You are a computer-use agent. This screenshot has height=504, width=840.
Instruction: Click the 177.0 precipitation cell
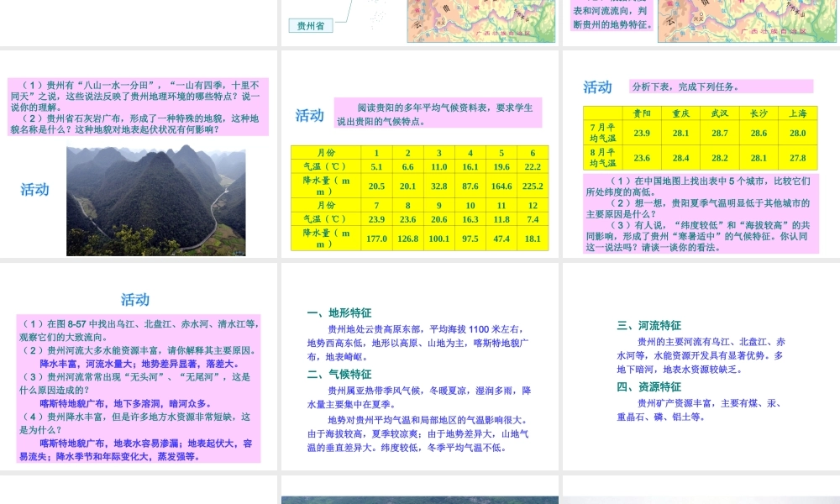coord(376,239)
